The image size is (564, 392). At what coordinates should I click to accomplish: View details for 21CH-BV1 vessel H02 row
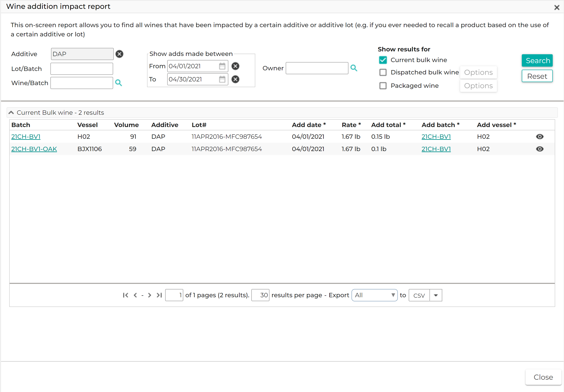pos(540,137)
